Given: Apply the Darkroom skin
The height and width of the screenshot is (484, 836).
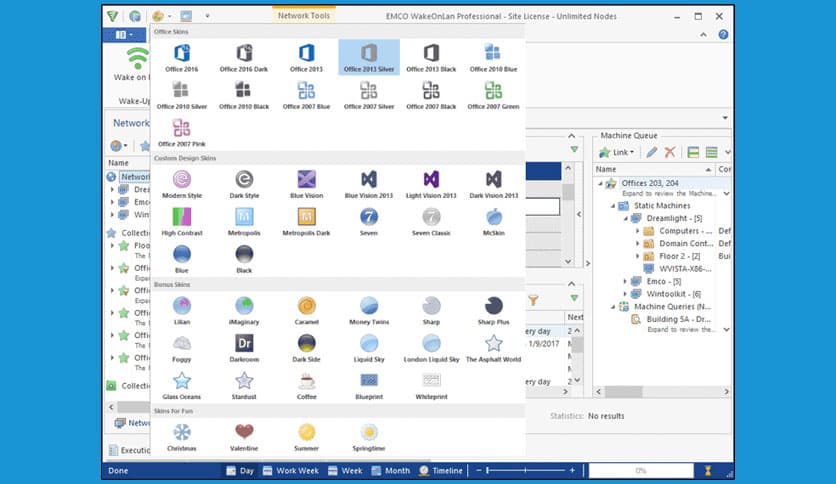Looking at the screenshot, I should [x=244, y=348].
